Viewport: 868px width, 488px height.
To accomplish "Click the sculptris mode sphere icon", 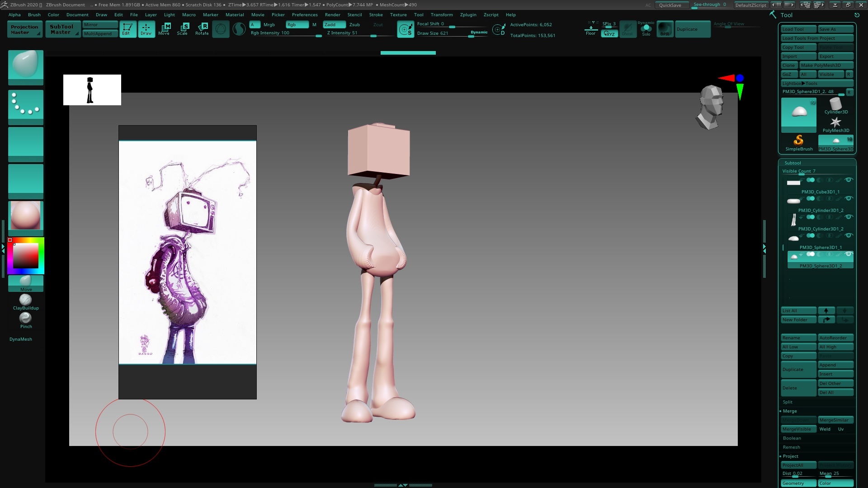I will click(221, 29).
